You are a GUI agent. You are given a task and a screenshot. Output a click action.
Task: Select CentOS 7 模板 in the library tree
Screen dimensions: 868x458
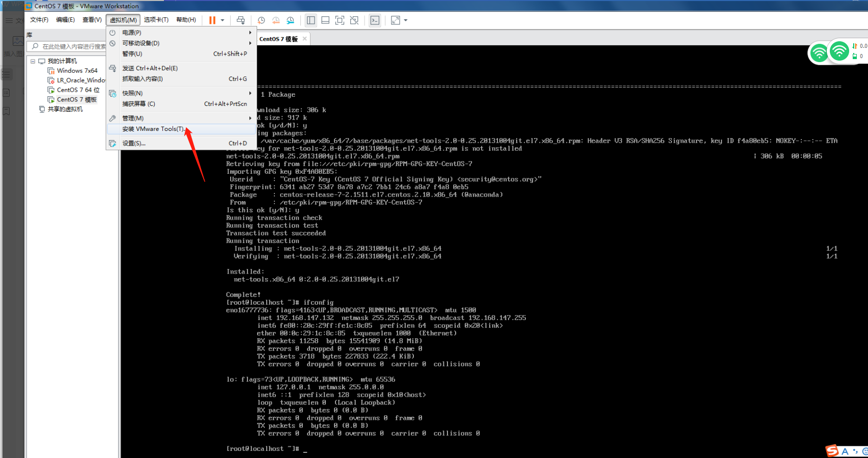pos(76,100)
